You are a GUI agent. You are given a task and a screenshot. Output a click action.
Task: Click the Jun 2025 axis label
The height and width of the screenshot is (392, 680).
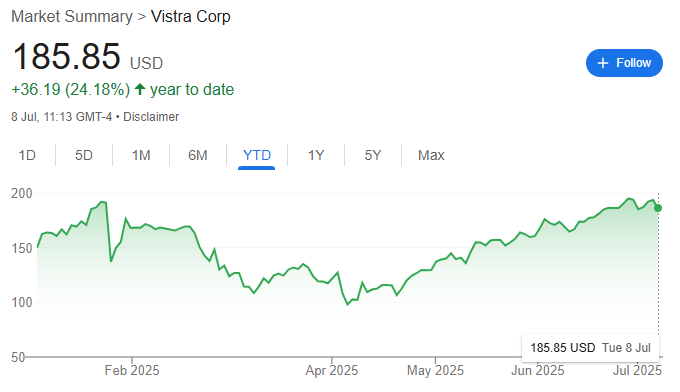[538, 370]
